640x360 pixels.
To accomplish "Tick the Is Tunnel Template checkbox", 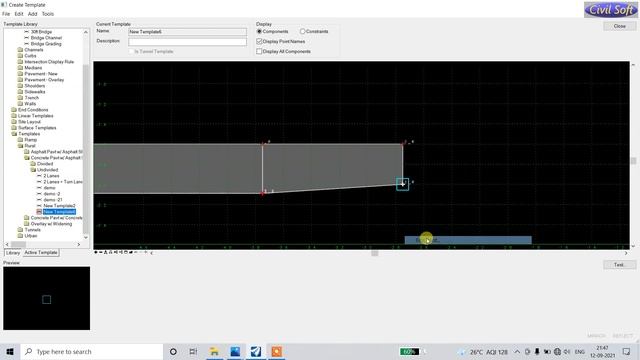I will (131, 51).
